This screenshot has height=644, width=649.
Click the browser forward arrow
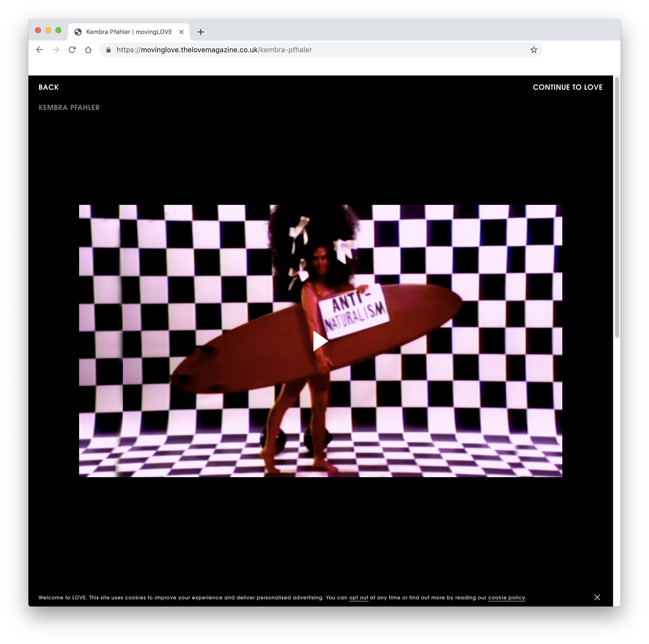tap(56, 50)
